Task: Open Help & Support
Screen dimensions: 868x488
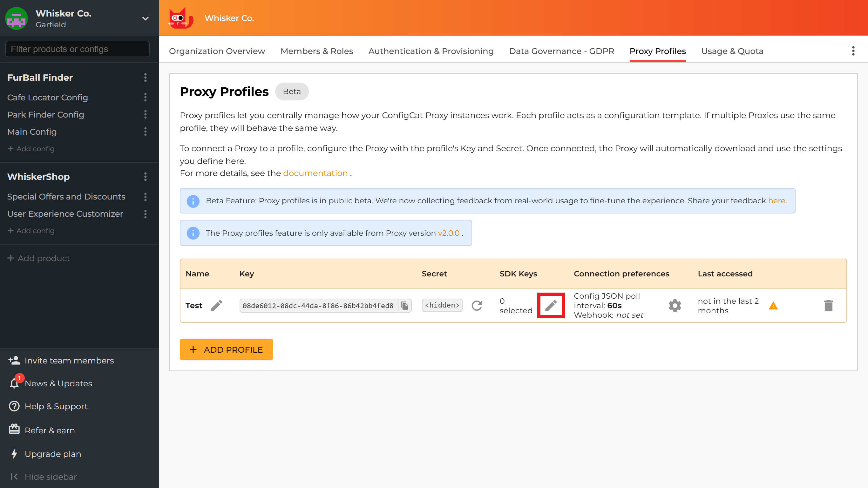Action: pos(14,406)
